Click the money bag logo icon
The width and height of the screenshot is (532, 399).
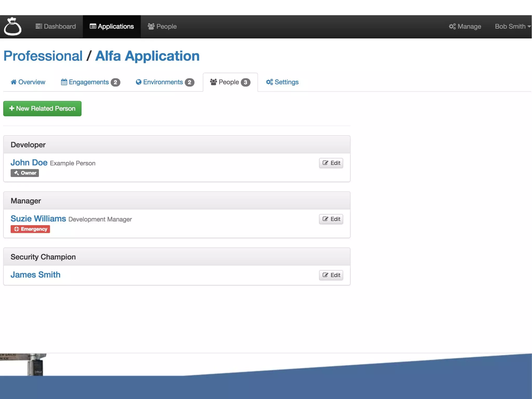(x=12, y=27)
